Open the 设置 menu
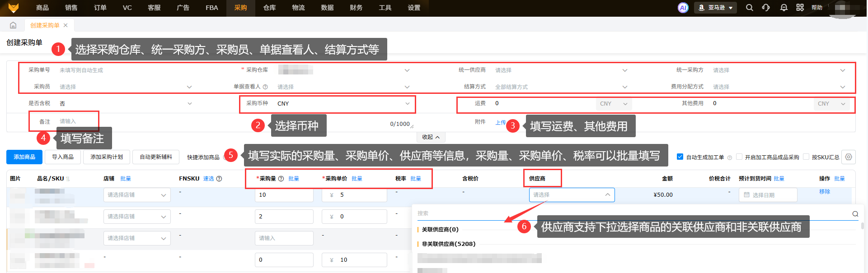The width and height of the screenshot is (868, 273). [x=414, y=8]
